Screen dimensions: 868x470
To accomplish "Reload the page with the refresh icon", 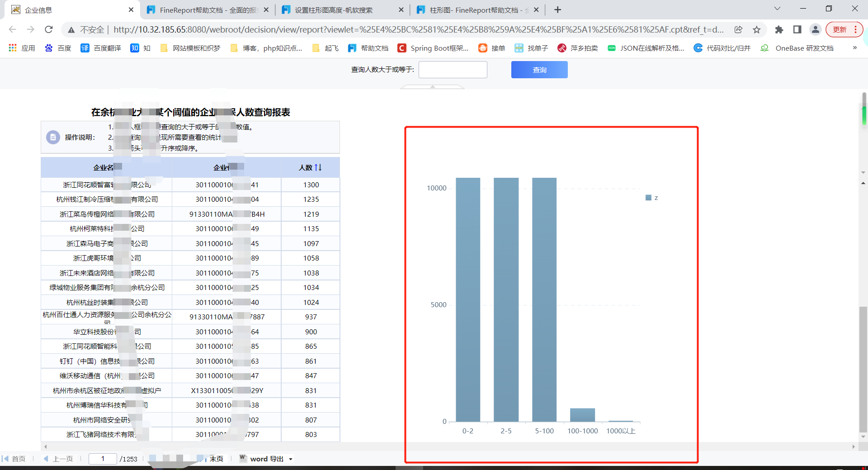I will click(x=49, y=29).
